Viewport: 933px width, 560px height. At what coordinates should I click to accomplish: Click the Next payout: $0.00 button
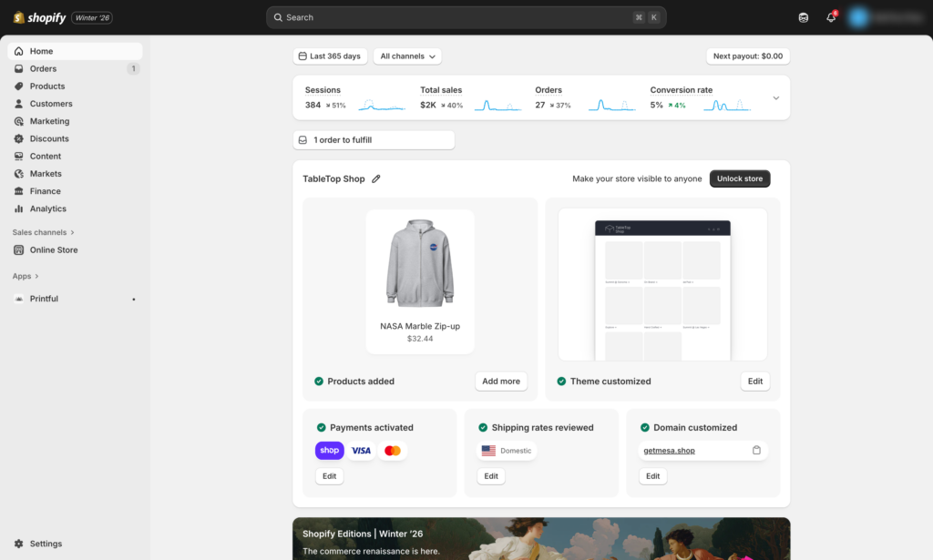click(x=748, y=56)
